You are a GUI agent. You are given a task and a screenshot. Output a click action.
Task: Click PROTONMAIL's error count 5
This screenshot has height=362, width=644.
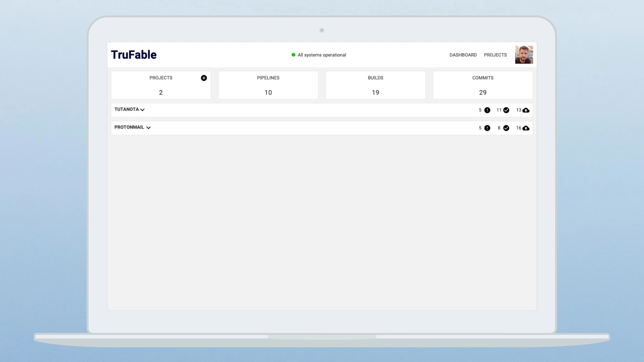[x=480, y=128]
